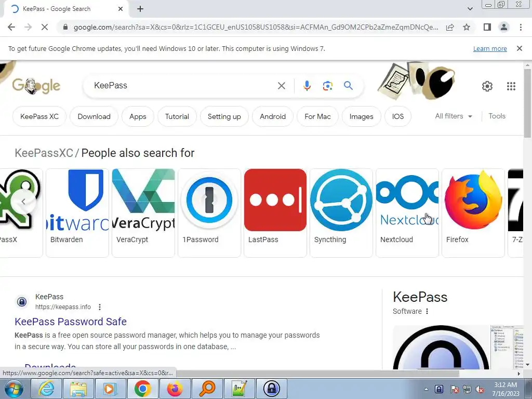This screenshot has width=532, height=399.
Task: Open the 1Password card
Action: pos(209,212)
